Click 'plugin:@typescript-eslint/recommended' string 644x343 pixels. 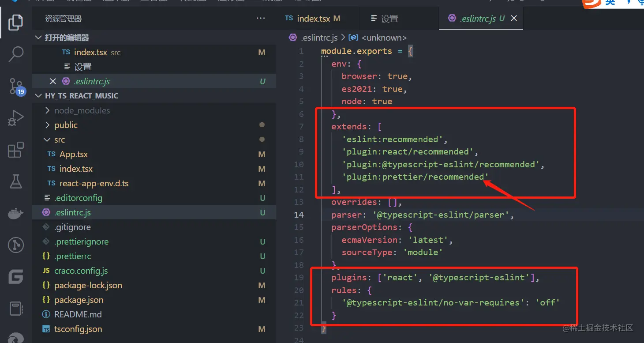pos(441,164)
